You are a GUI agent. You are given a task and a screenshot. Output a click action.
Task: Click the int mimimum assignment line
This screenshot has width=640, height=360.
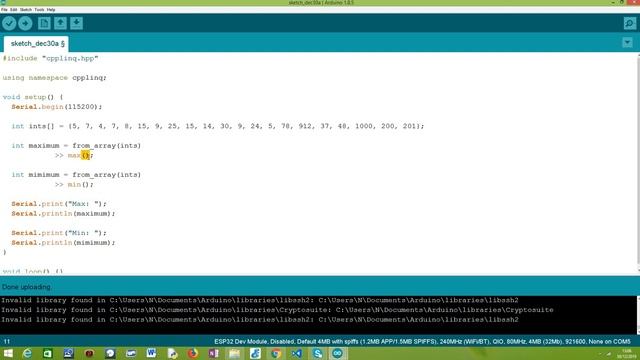point(76,175)
